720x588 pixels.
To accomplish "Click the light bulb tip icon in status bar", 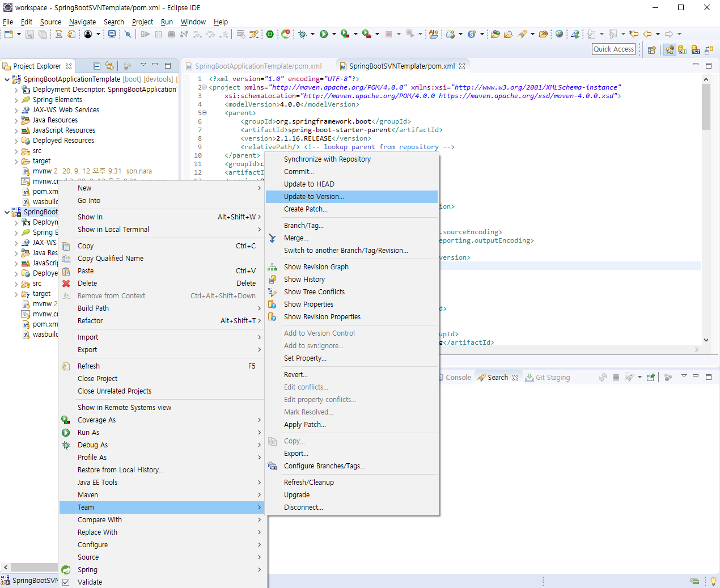I will click(x=713, y=581).
